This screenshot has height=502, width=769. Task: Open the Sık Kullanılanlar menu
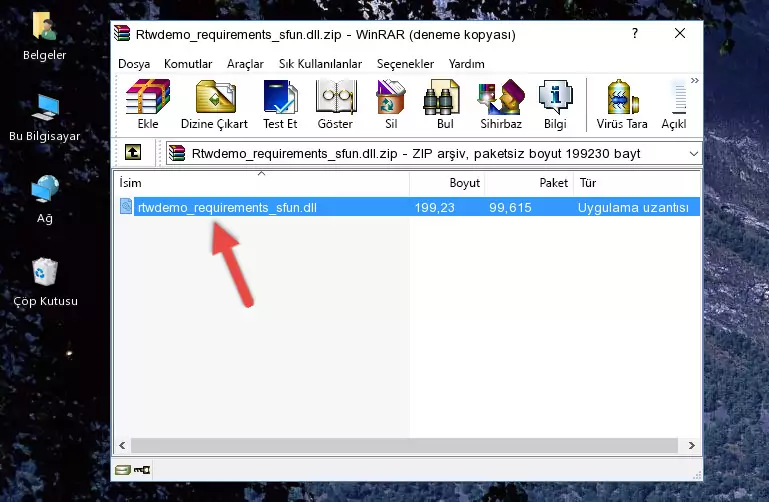(320, 64)
